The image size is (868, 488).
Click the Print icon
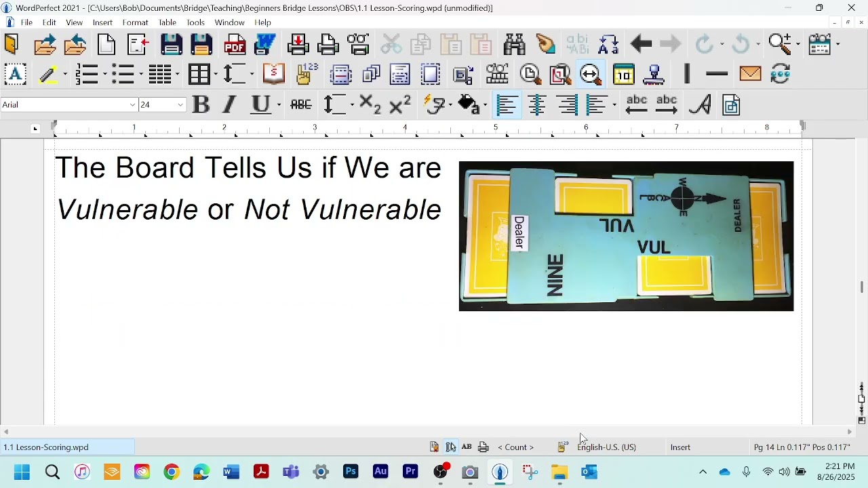tap(328, 45)
